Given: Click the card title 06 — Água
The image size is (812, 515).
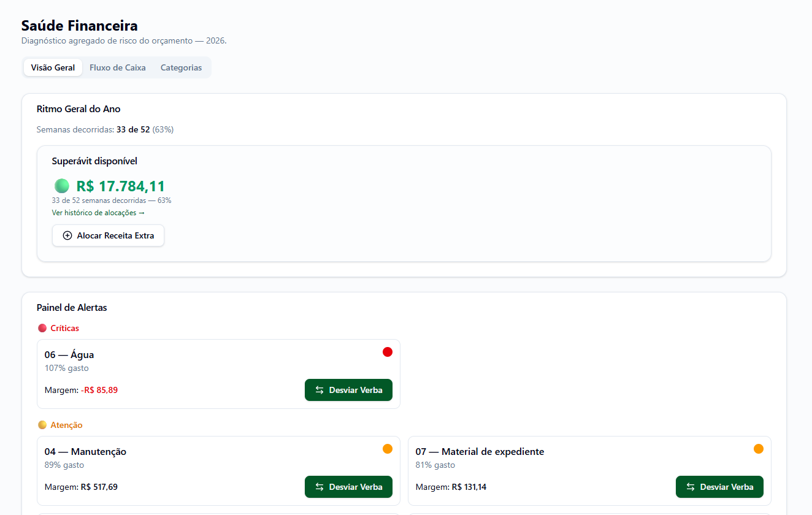Looking at the screenshot, I should tap(69, 355).
